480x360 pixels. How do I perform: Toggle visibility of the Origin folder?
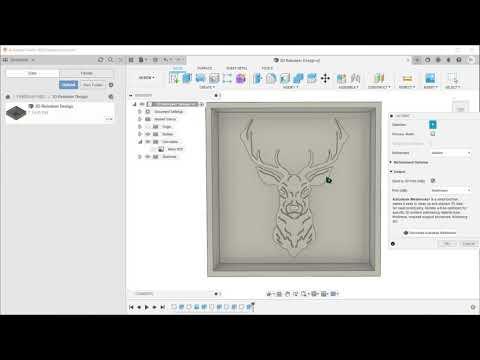[148, 127]
